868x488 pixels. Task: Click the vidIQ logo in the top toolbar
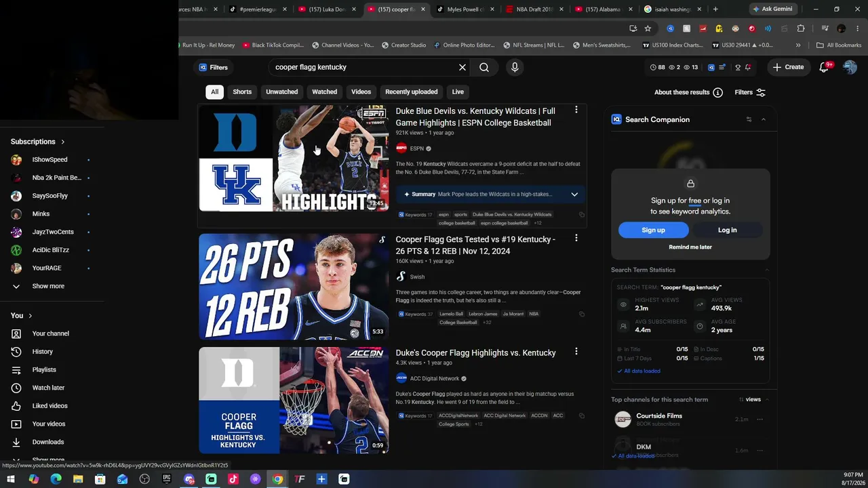pos(711,67)
